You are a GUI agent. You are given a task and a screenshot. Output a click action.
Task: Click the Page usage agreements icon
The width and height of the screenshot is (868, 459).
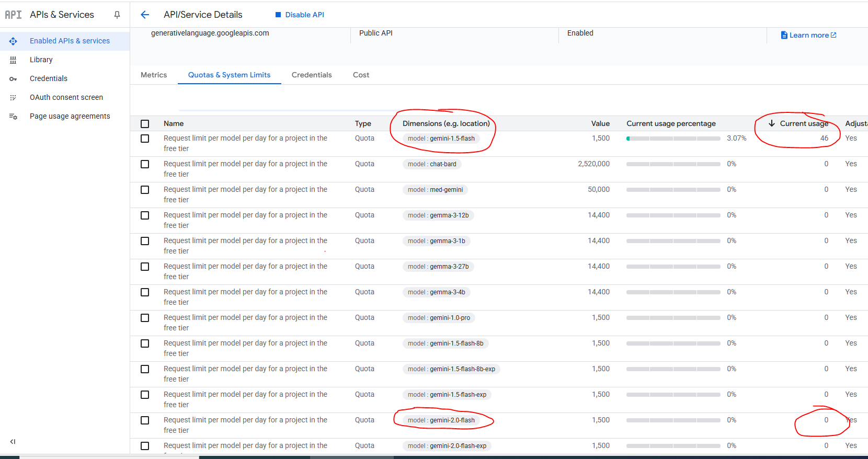point(13,117)
